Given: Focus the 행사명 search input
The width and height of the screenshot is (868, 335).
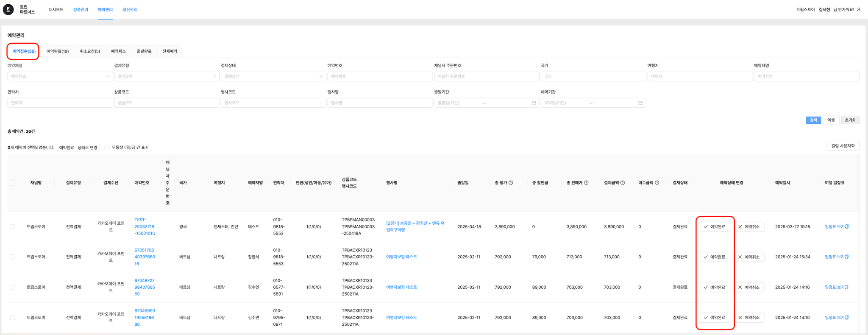Looking at the screenshot, I should click(x=380, y=103).
